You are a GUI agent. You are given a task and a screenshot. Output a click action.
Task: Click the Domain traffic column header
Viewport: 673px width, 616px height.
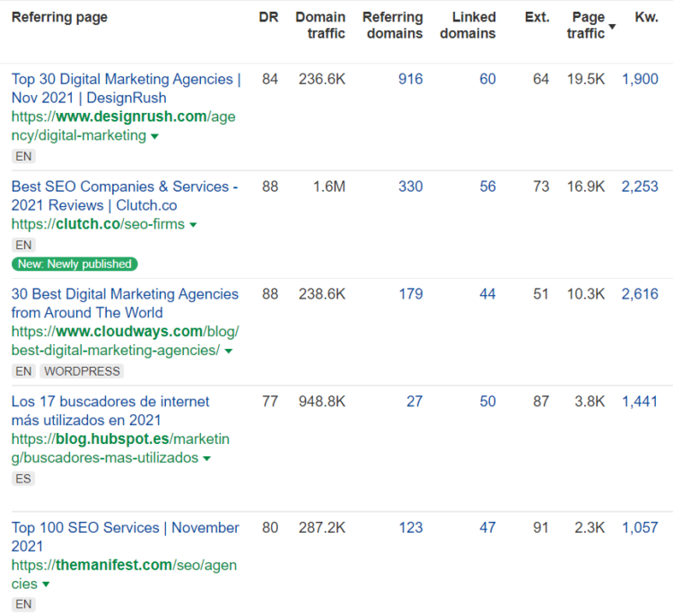point(320,25)
